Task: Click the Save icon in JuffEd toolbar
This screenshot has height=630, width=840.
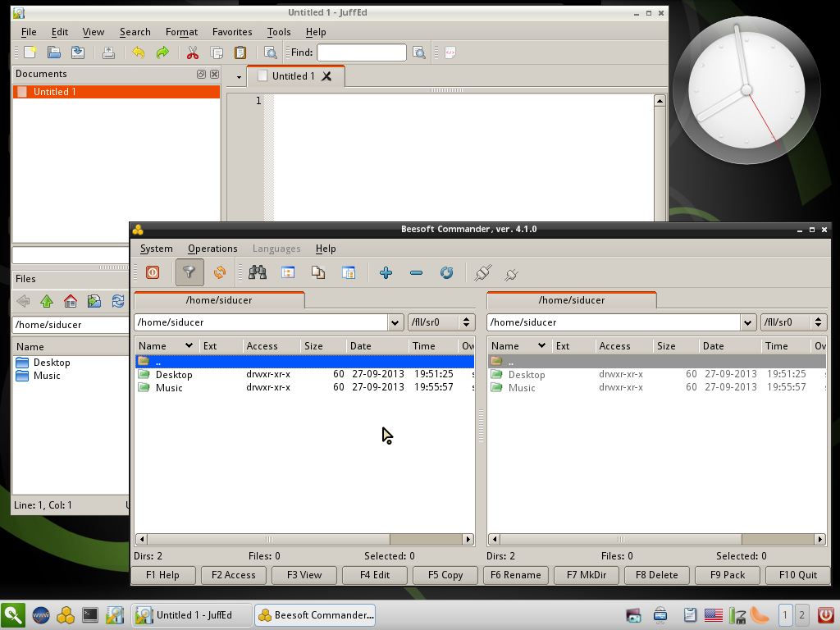Action: tap(78, 52)
